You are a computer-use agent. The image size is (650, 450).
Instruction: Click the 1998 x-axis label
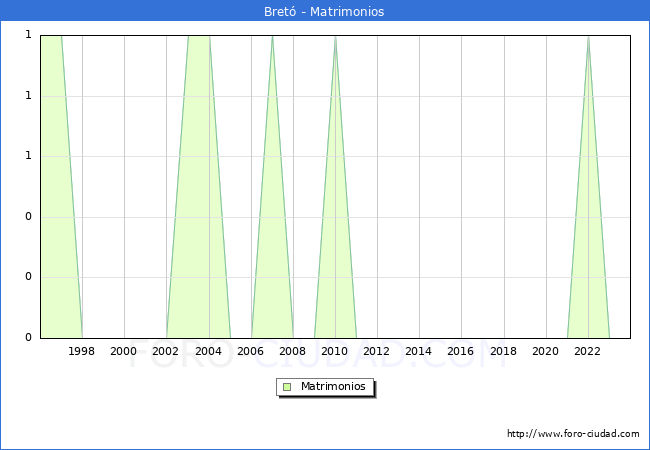tap(81, 351)
